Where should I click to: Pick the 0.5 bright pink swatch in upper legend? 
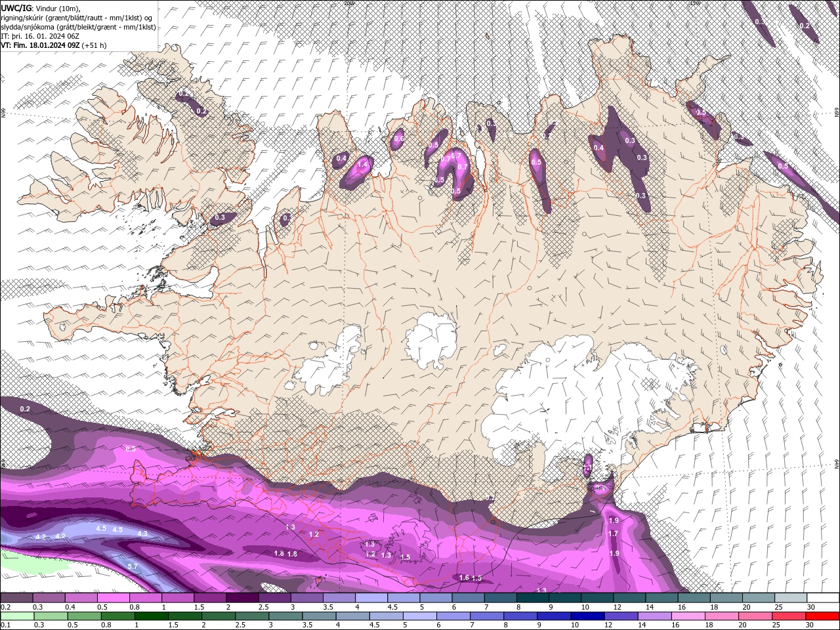point(113,598)
